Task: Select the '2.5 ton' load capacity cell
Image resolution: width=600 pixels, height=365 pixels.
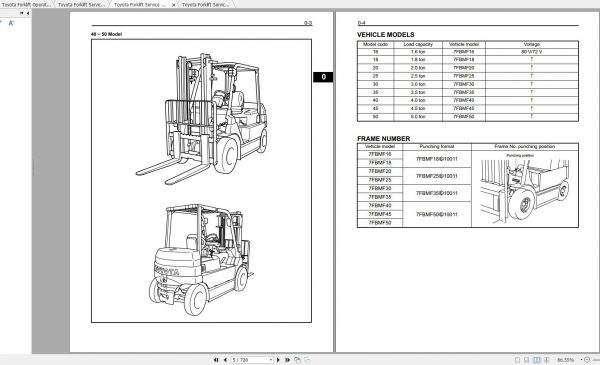Action: click(418, 76)
